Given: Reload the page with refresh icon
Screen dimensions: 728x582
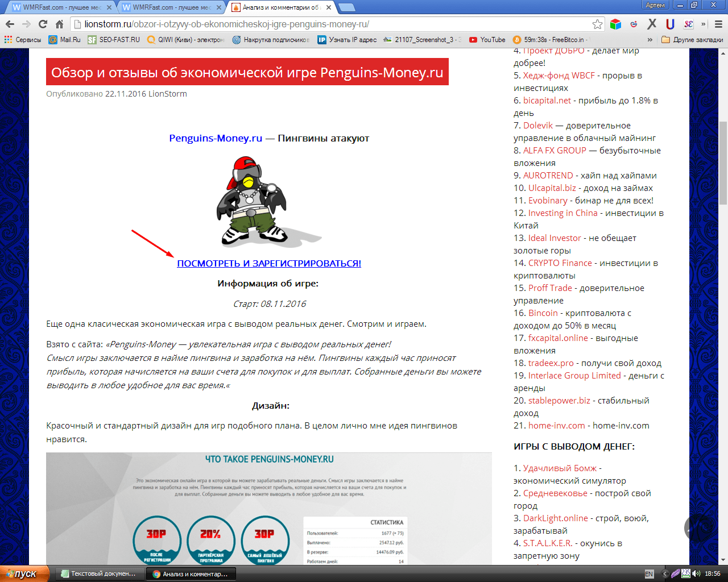Looking at the screenshot, I should (x=43, y=24).
